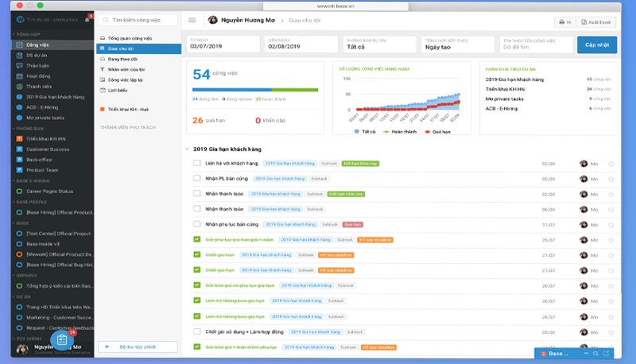Open the Đến ngày date picker
The width and height of the screenshot is (636, 364).
301,45
